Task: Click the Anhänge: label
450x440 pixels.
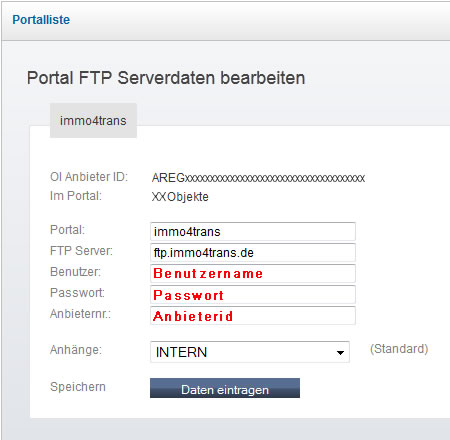Action: [x=76, y=350]
